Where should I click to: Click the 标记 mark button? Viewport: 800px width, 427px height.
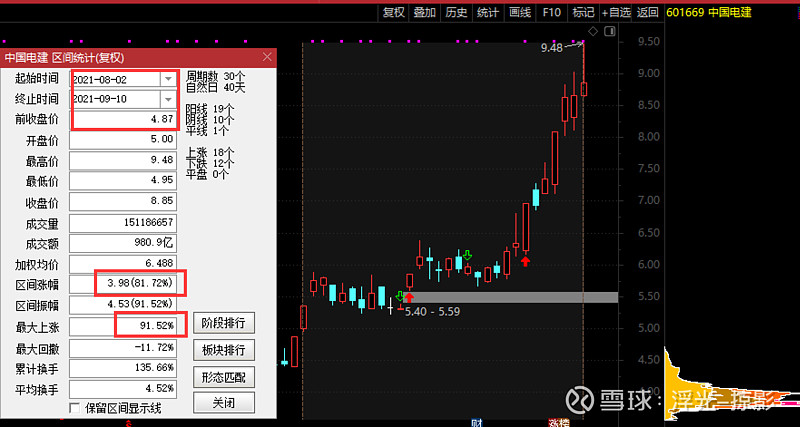click(x=583, y=13)
